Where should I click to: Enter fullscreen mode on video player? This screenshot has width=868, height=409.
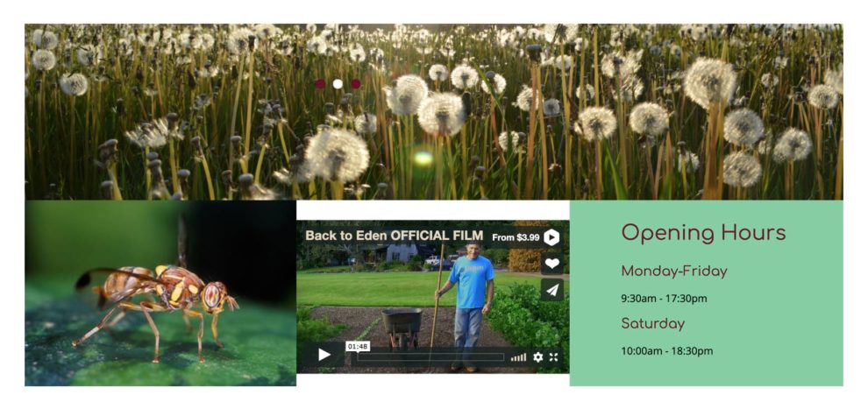coord(553,357)
